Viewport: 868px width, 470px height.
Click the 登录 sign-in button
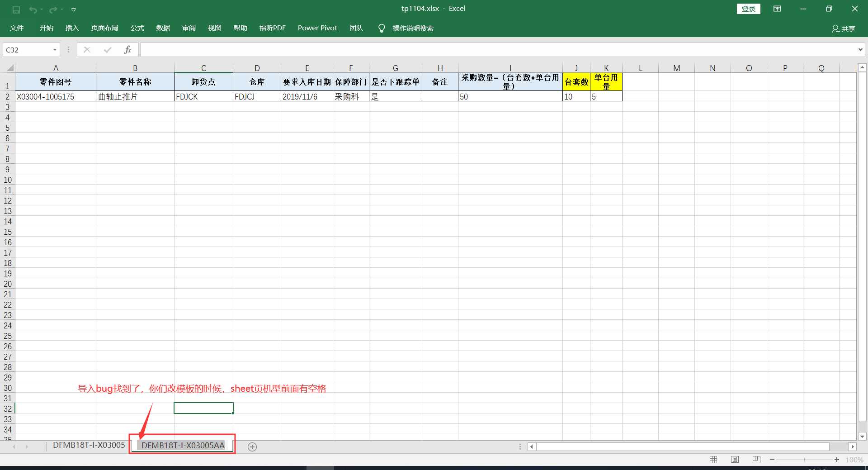tap(748, 9)
